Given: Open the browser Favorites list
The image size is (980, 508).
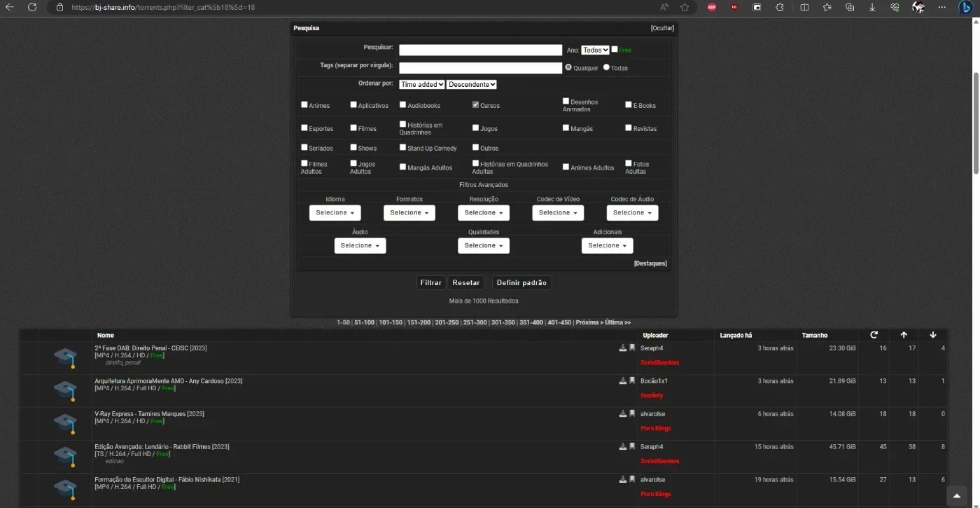Looking at the screenshot, I should [827, 7].
